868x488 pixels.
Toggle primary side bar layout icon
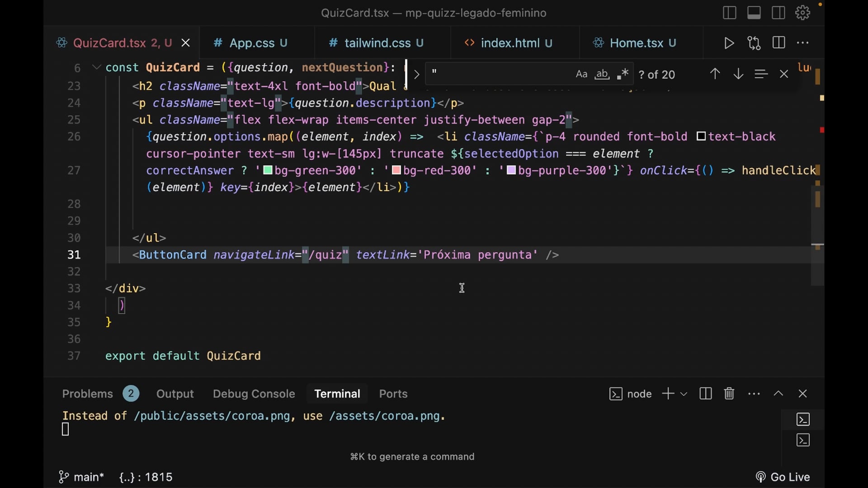pos(729,13)
